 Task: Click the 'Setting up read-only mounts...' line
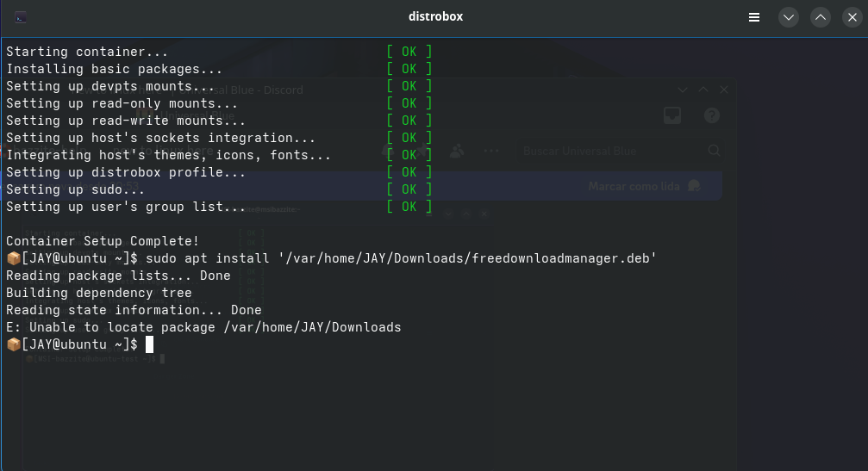coord(122,102)
